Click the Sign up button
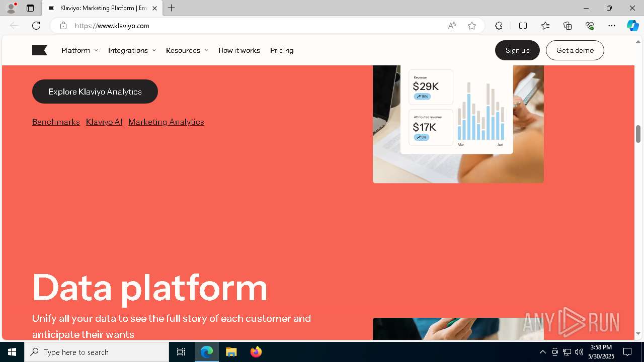This screenshot has width=644, height=362. point(517,50)
